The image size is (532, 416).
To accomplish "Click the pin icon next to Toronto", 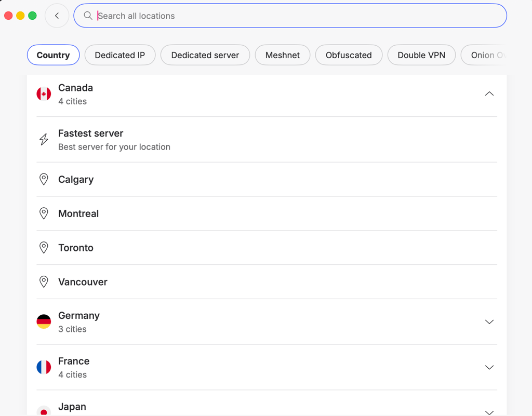I will coord(44,248).
